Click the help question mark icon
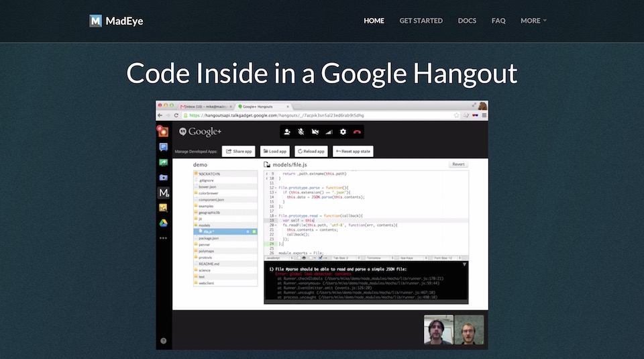The image size is (644, 359). coord(163,340)
